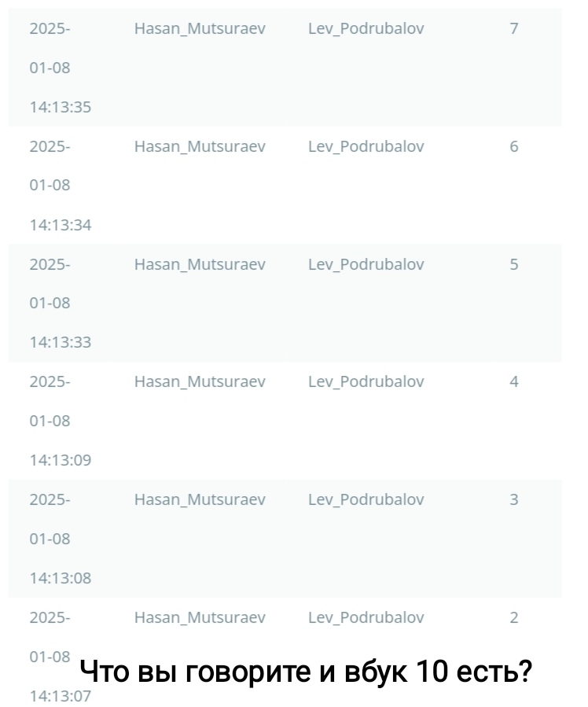Screen dimensions: 588x707
Task: Click the Russian caption text overlay
Action: [x=307, y=671]
